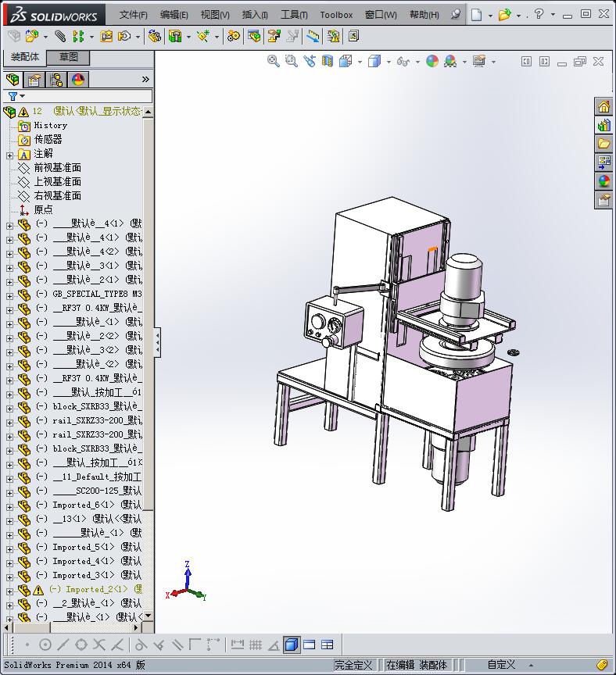Expand the SC200-125 component node
The height and width of the screenshot is (675, 616).
point(9,492)
